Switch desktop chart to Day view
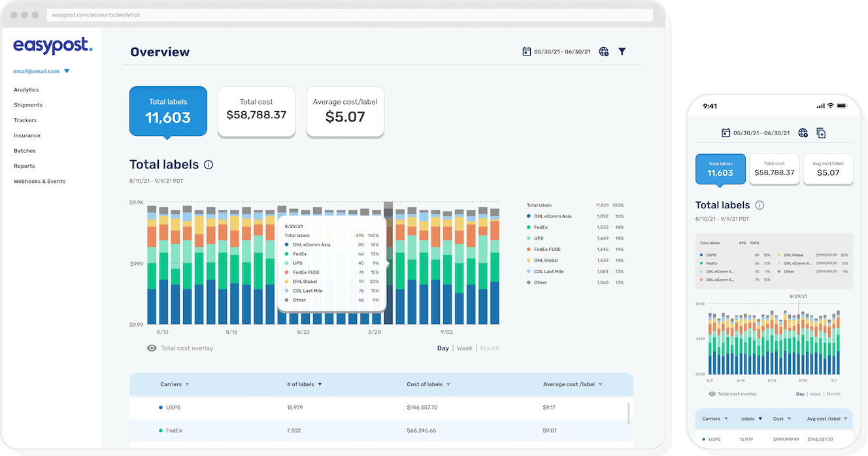 tap(443, 348)
